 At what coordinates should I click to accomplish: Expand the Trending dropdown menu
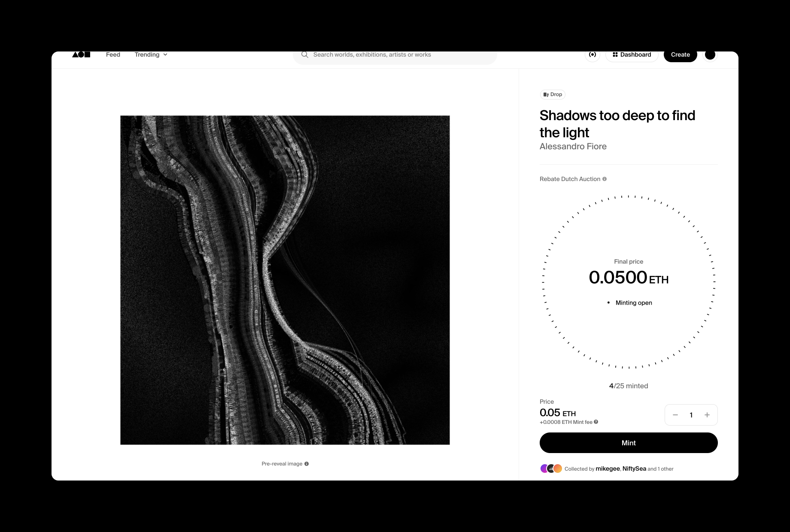coord(151,54)
